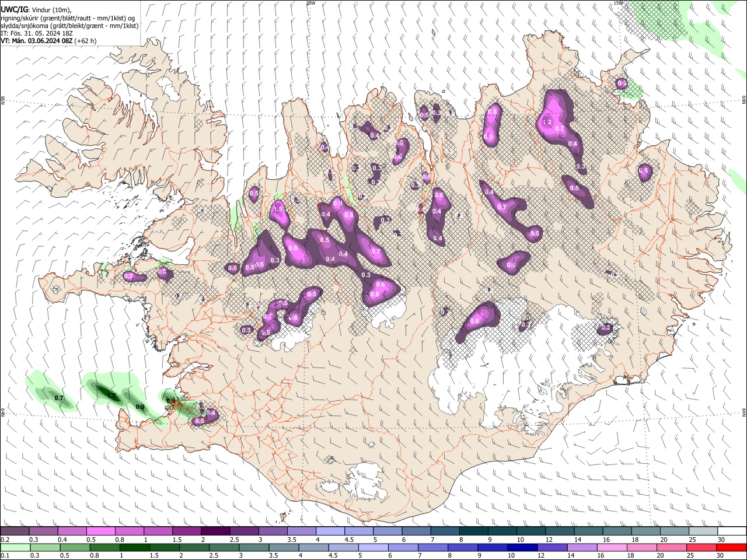Click the 1.7 value in offshore green rain cell
Viewport: 747px width, 560px height.
(x=112, y=396)
